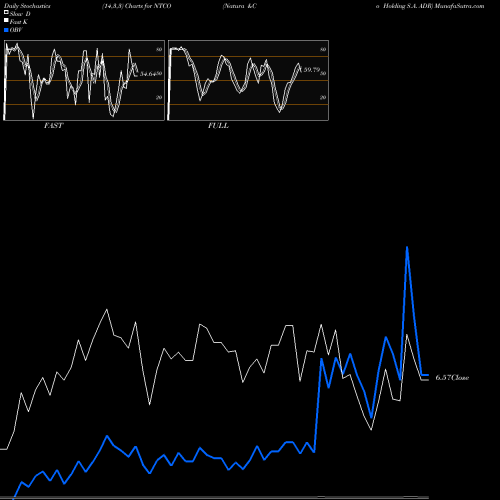Click the OBV legend label
This screenshot has width=500, height=500.
tap(16, 30)
